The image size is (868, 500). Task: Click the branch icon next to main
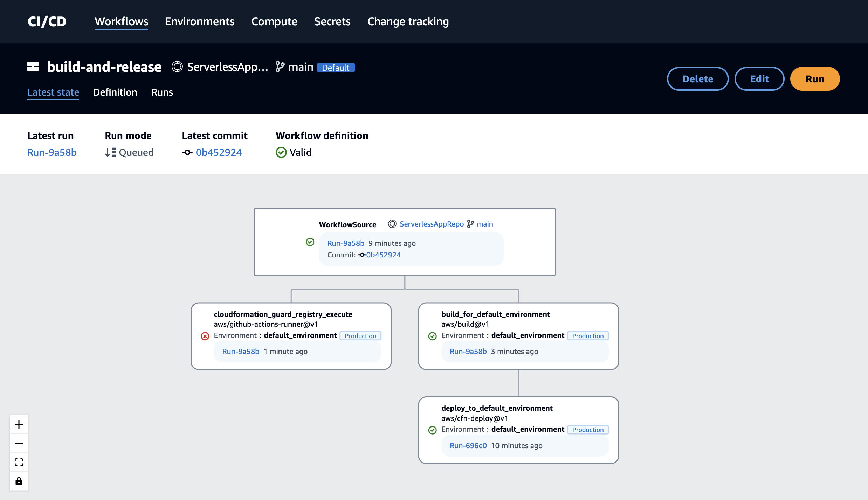279,67
